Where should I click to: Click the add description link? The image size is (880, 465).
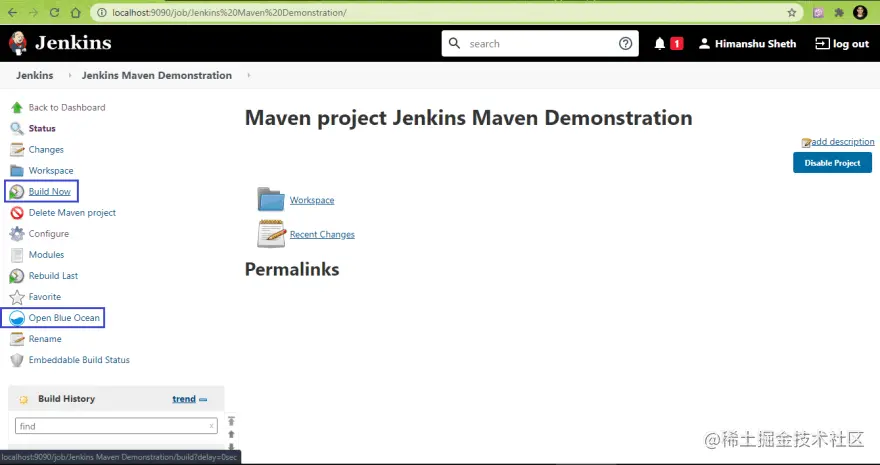843,141
